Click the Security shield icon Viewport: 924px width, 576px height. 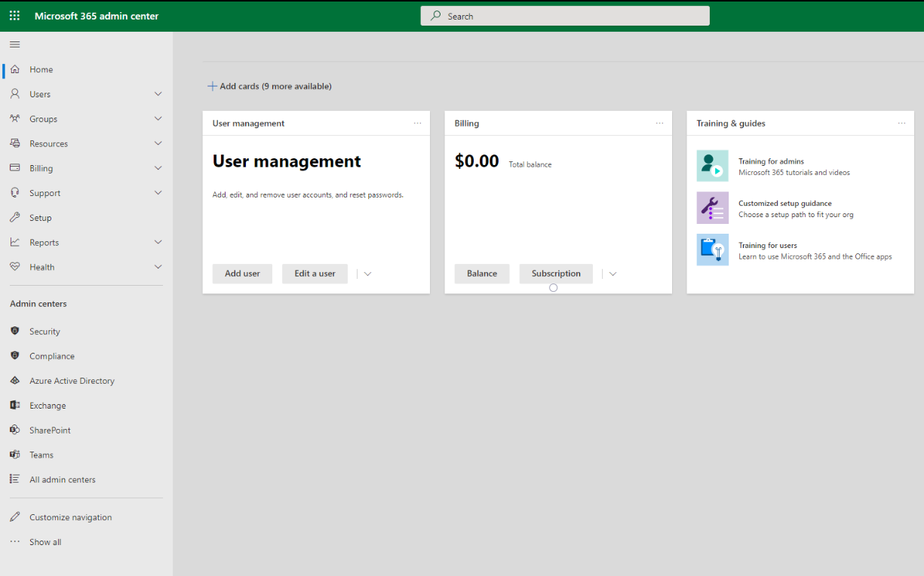(x=14, y=331)
